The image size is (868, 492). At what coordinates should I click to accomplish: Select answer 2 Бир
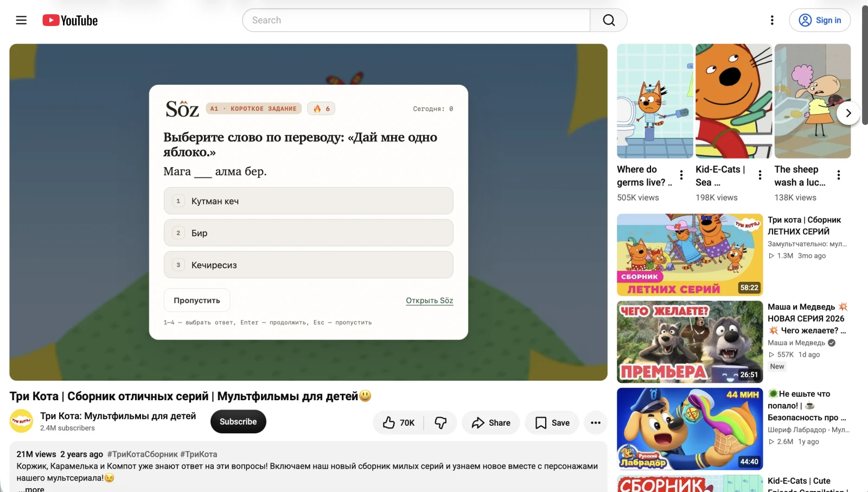[x=308, y=233]
